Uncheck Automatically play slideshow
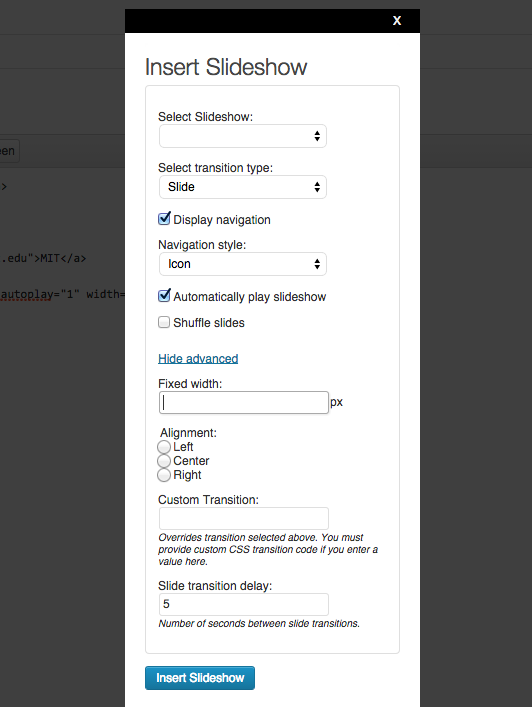 164,296
